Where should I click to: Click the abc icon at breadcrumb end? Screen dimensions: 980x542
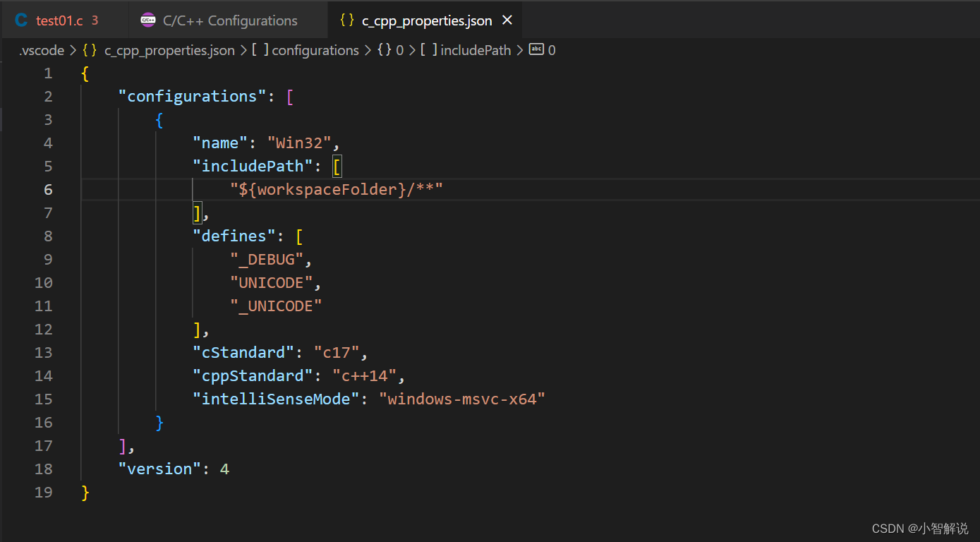pyautogui.click(x=535, y=50)
